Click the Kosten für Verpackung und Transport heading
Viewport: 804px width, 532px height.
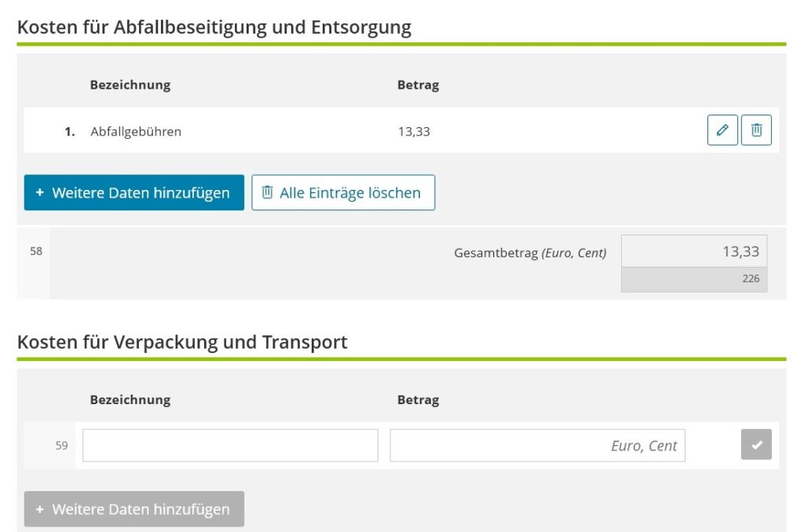click(182, 342)
